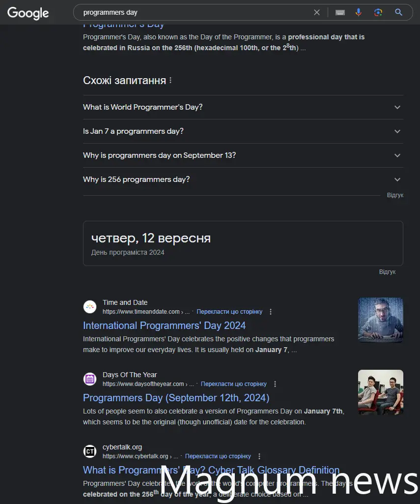Select the 'Схожі запитання' section heading
The height and width of the screenshot is (504, 420).
coord(125,80)
